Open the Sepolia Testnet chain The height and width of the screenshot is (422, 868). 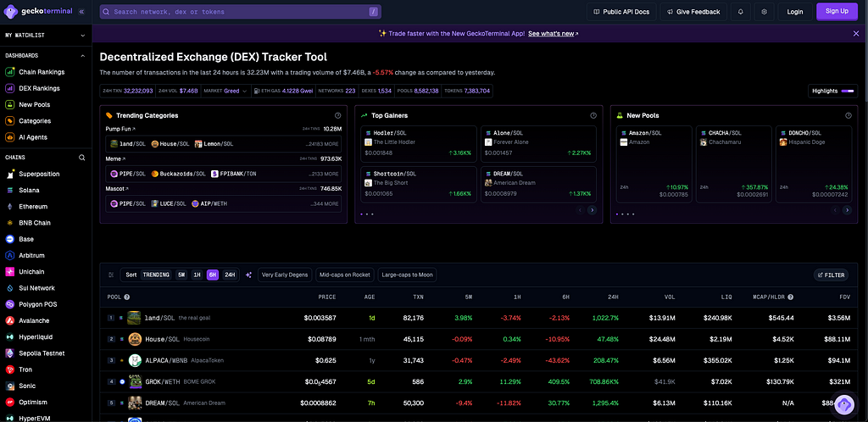point(42,353)
